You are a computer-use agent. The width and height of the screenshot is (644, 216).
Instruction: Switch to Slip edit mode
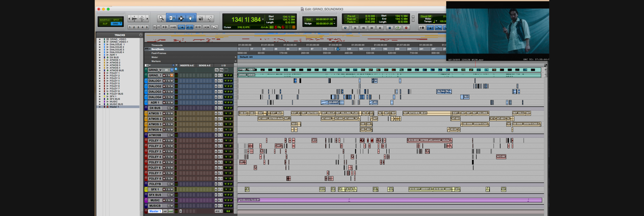105,24
